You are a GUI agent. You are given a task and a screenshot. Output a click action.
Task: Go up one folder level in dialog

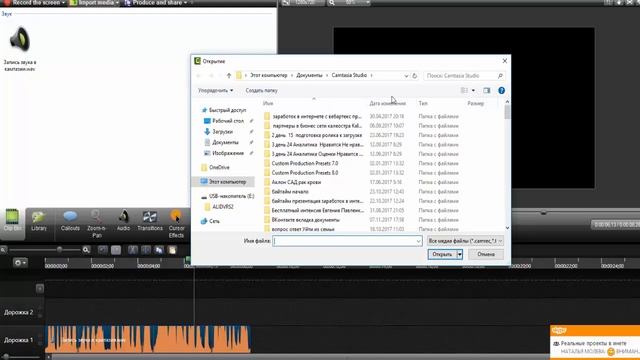[229, 76]
